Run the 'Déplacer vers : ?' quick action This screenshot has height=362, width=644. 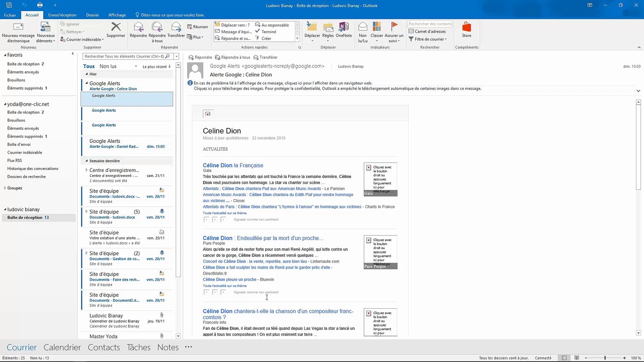pyautogui.click(x=233, y=25)
